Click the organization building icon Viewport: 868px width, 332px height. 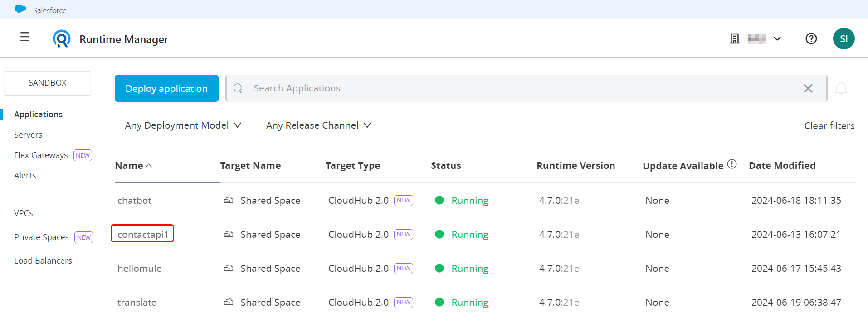click(734, 39)
